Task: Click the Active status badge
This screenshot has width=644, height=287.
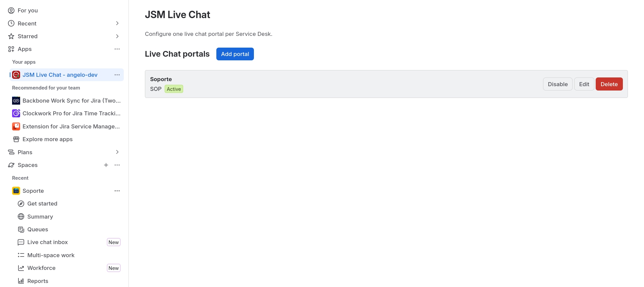Action: (x=174, y=89)
